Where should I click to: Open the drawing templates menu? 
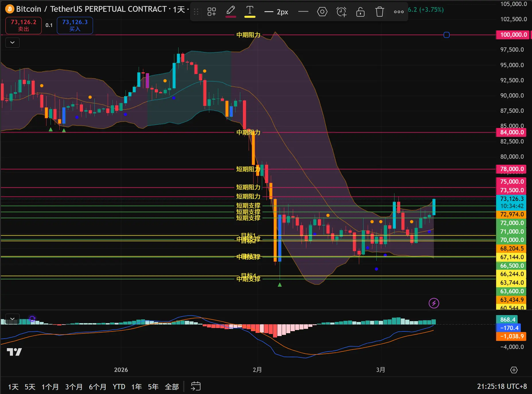point(212,12)
